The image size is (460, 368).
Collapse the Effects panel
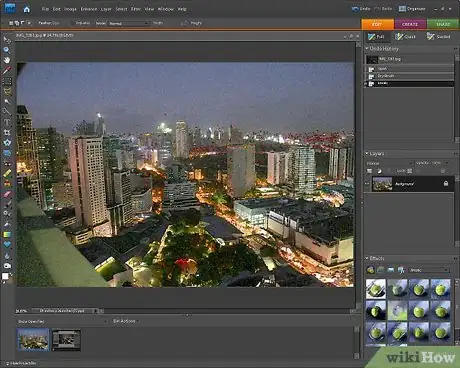point(367,258)
